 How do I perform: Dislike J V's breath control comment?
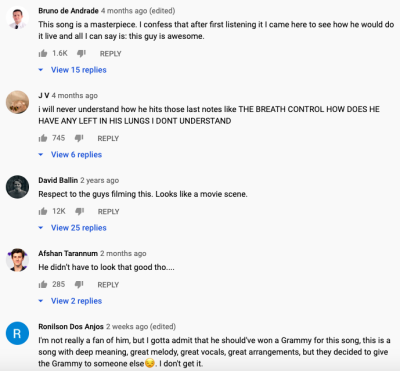(x=79, y=138)
